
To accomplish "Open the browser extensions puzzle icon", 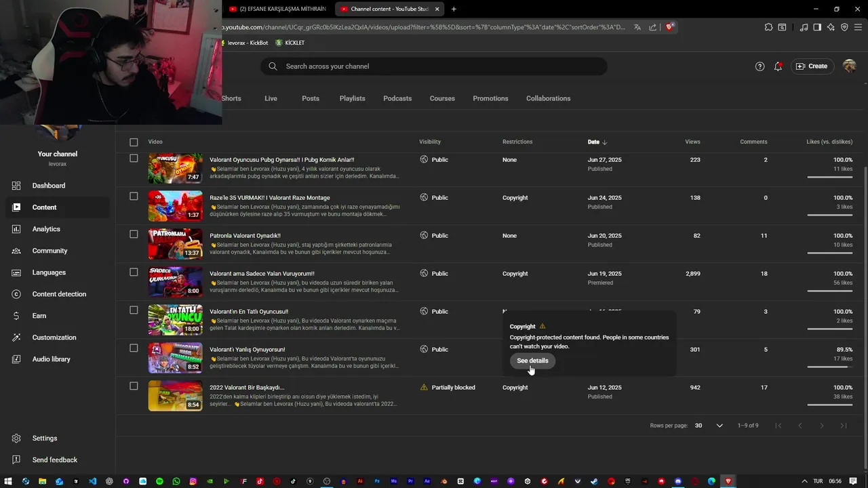I will tap(768, 27).
